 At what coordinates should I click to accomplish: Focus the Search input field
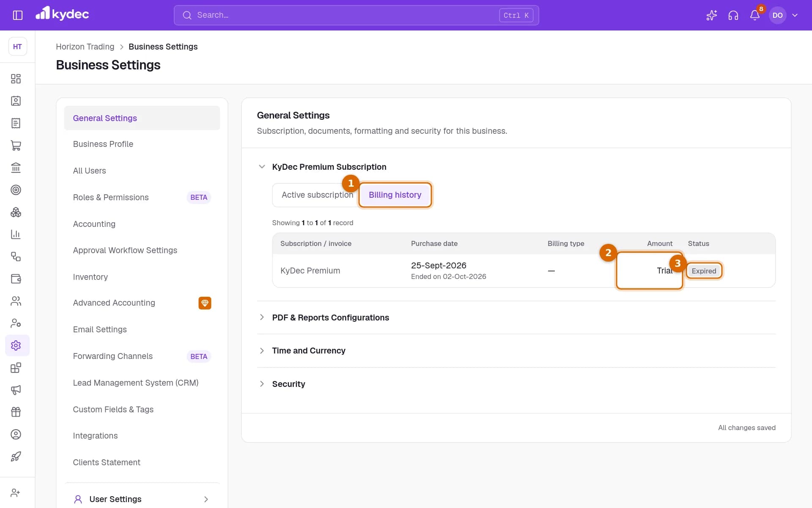356,15
